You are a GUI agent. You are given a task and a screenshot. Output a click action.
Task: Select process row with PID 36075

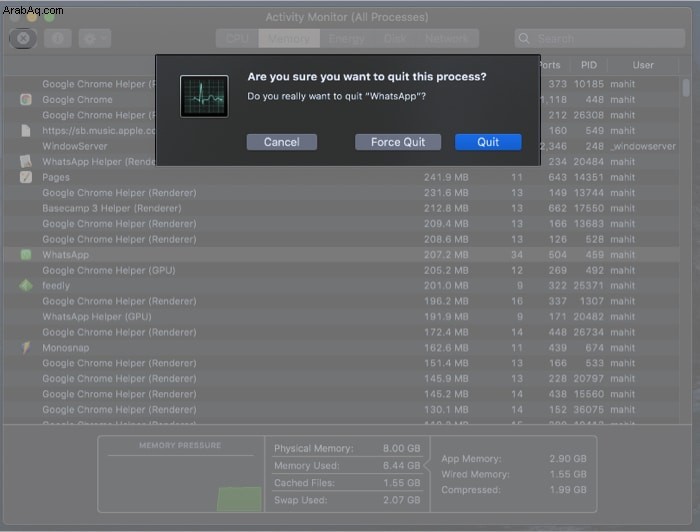(x=342, y=410)
